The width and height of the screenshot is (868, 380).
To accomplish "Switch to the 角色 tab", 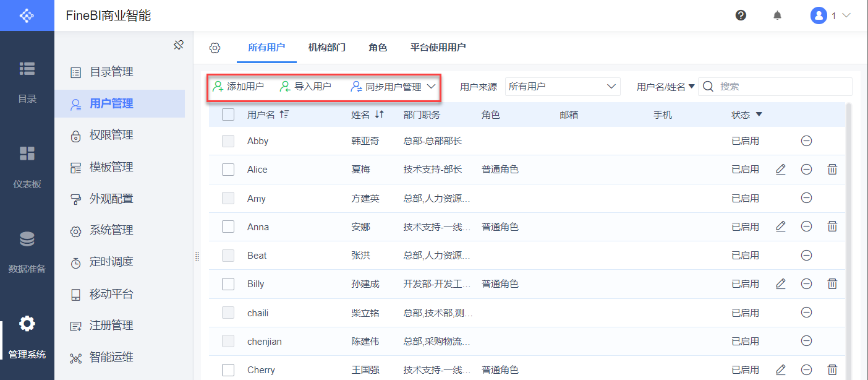I will (378, 48).
